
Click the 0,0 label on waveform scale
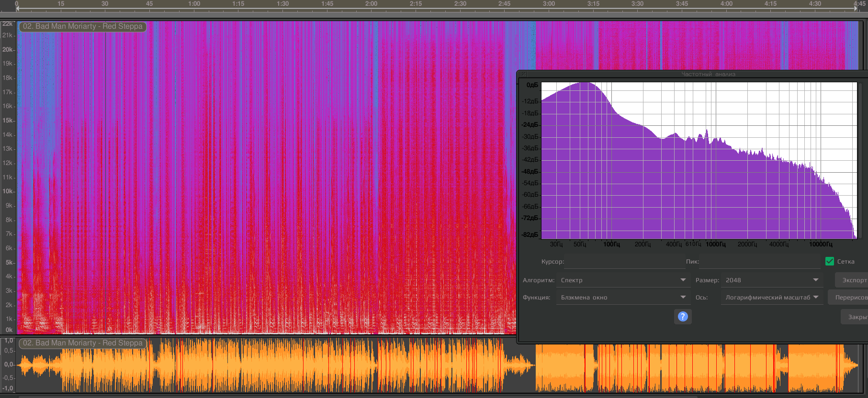coord(9,365)
